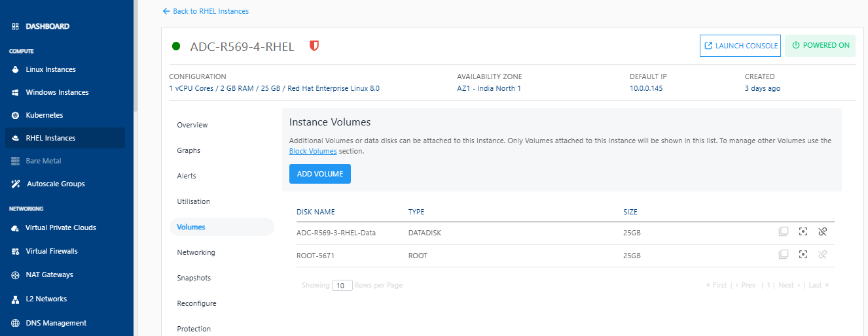Screen dimensions: 868x336
Task: Click the red shield protection icon
Action: coord(314,46)
